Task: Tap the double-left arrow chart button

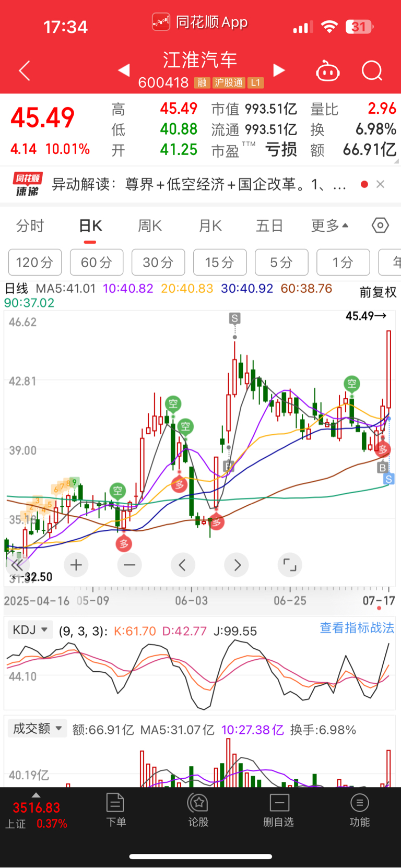Action: [17, 565]
